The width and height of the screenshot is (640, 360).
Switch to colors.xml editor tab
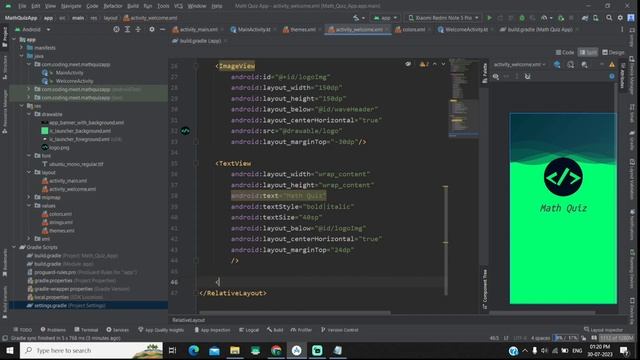point(410,29)
